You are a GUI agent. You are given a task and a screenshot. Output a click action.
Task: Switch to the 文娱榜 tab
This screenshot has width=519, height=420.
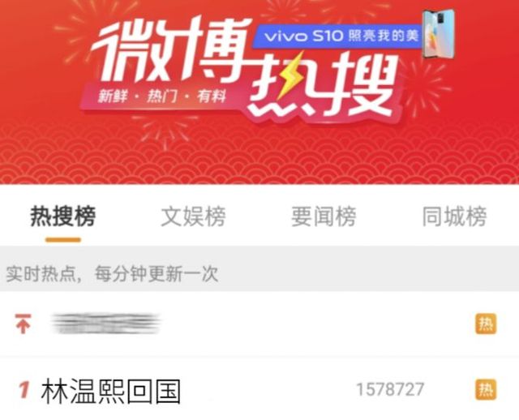tap(193, 216)
